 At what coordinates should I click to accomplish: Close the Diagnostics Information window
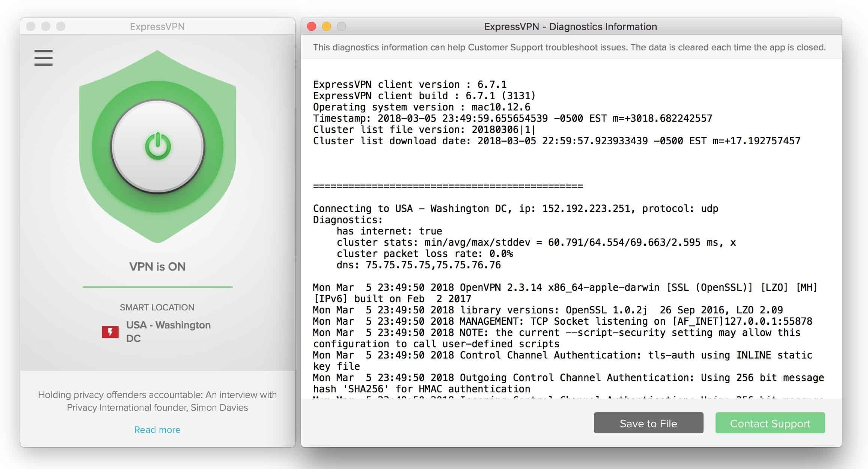(312, 26)
